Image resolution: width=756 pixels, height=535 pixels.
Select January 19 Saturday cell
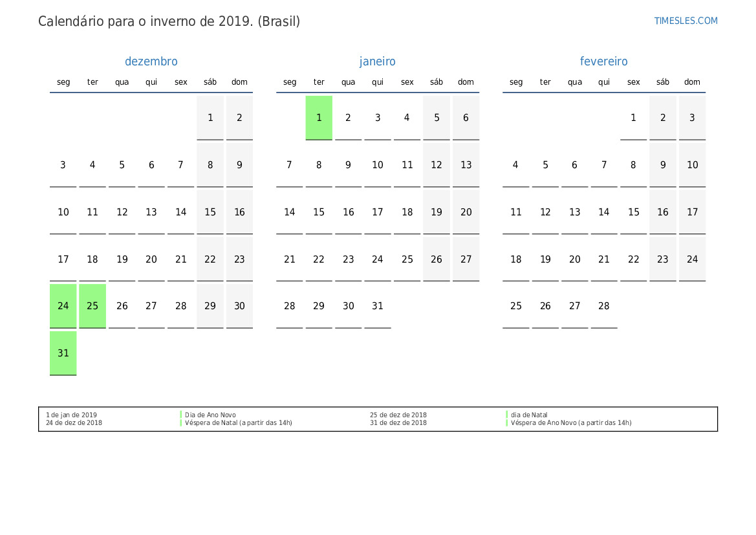pos(437,212)
